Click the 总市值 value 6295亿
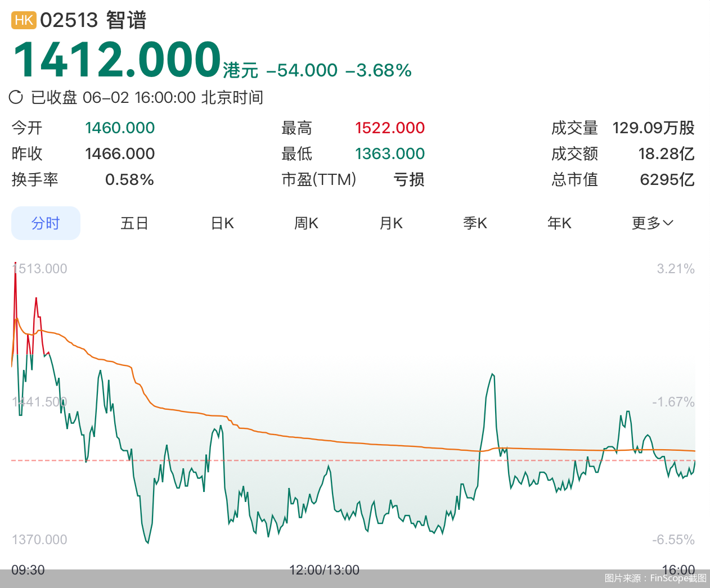 [x=667, y=180]
